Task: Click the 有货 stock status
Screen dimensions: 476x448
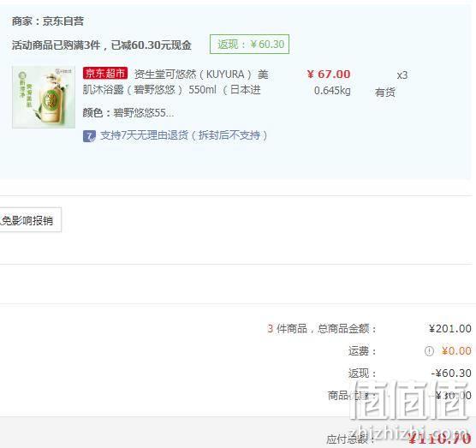Action: coord(385,92)
